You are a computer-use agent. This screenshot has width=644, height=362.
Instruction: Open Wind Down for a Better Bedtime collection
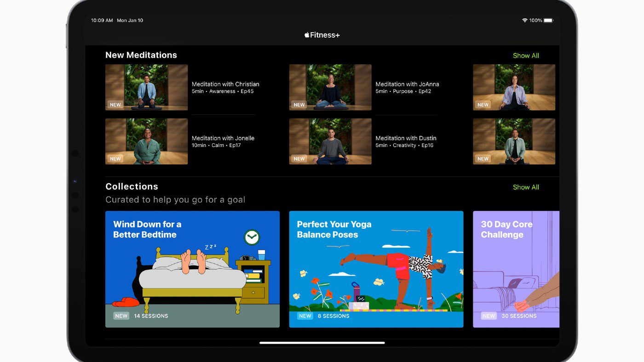(192, 269)
